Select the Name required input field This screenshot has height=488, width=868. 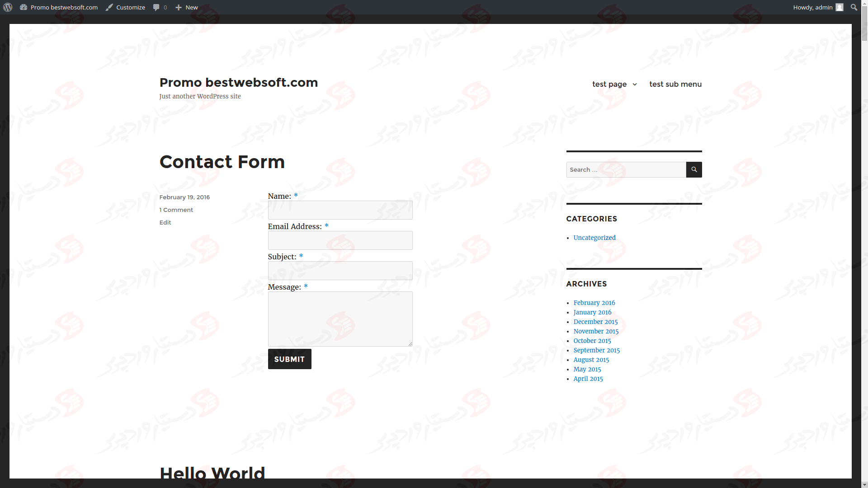pos(340,210)
